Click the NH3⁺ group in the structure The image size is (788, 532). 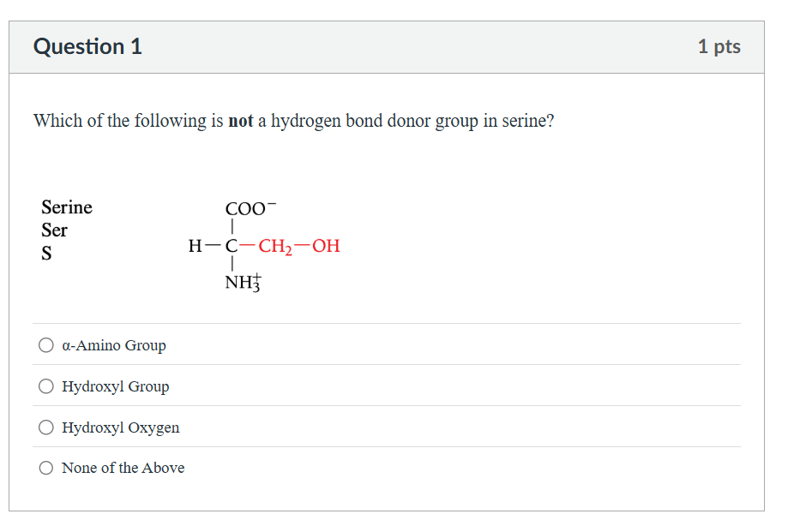click(244, 282)
